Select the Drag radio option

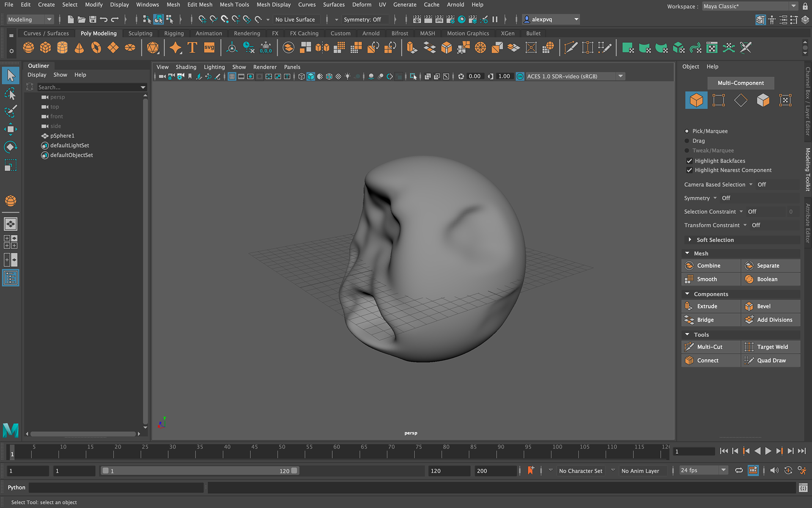(x=687, y=141)
